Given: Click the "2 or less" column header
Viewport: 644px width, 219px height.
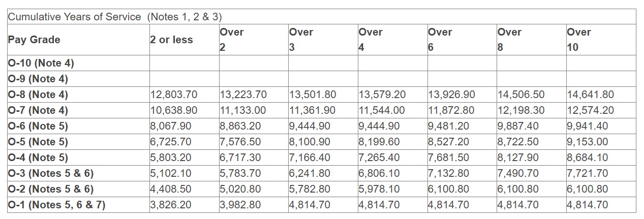Looking at the screenshot, I should [x=172, y=40].
